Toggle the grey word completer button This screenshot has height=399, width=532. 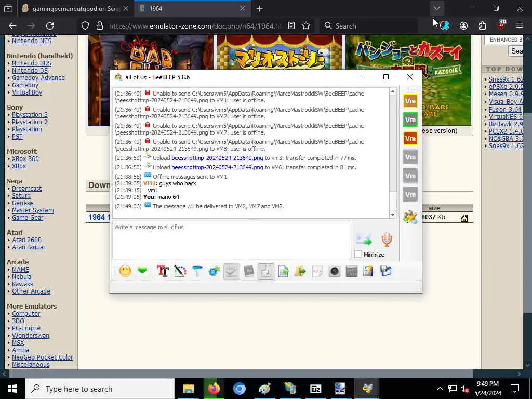(x=249, y=271)
